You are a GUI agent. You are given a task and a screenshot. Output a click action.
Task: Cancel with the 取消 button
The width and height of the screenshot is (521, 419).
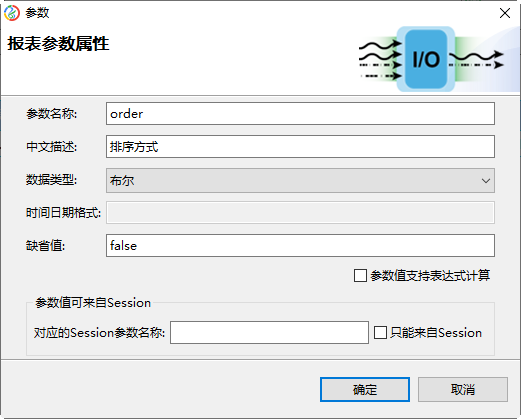click(x=463, y=389)
